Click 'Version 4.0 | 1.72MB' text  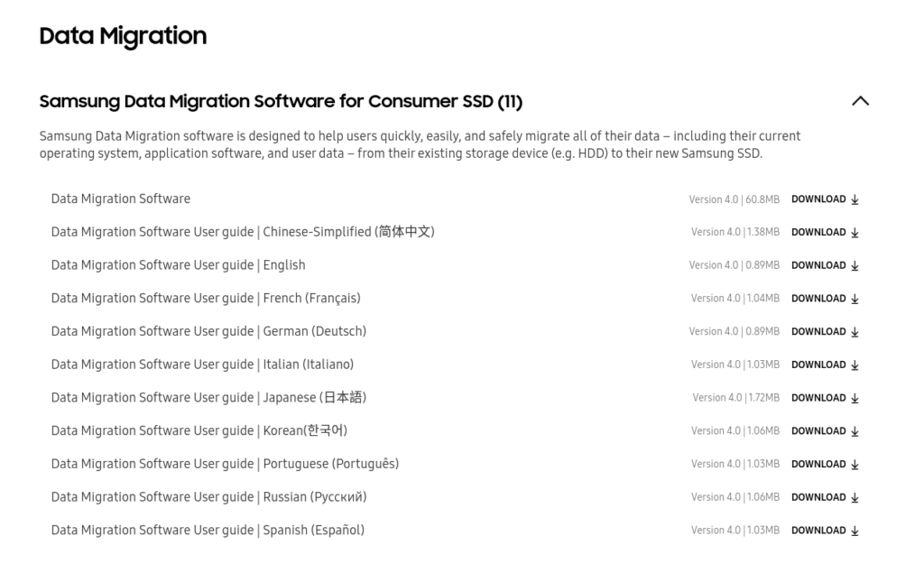736,398
